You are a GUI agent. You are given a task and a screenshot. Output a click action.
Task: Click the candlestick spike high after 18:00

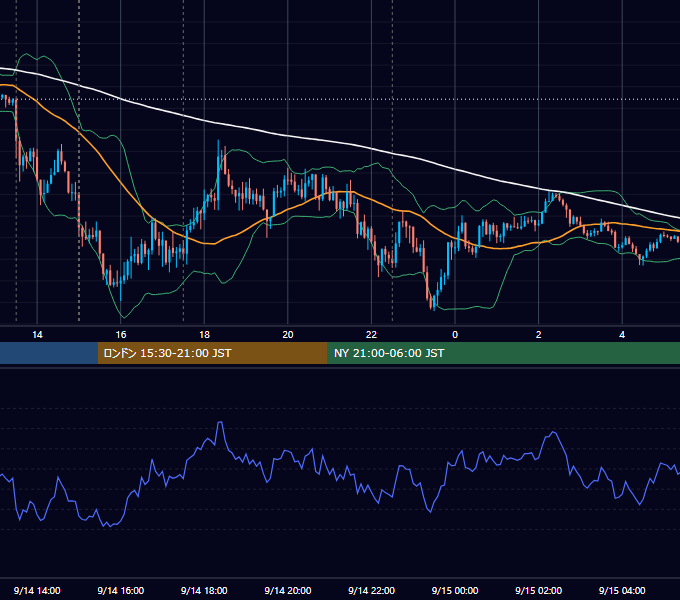218,141
